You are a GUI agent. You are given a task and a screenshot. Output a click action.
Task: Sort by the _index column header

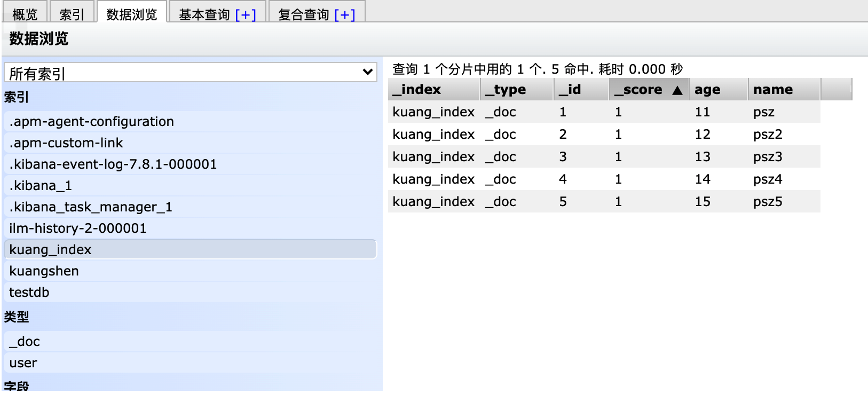(433, 90)
